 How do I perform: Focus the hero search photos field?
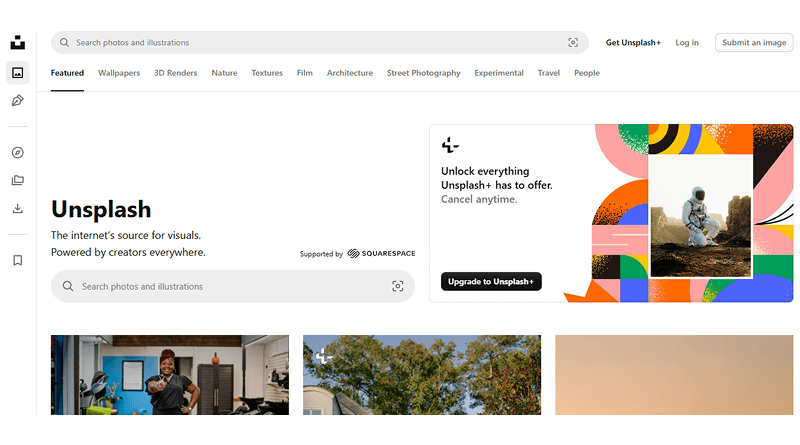[x=233, y=286]
